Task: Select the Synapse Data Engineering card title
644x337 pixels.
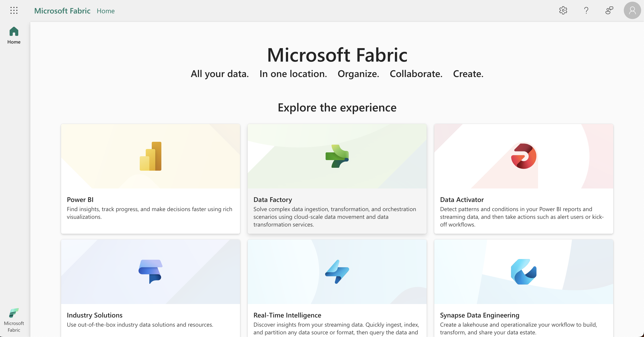Action: 479,315
